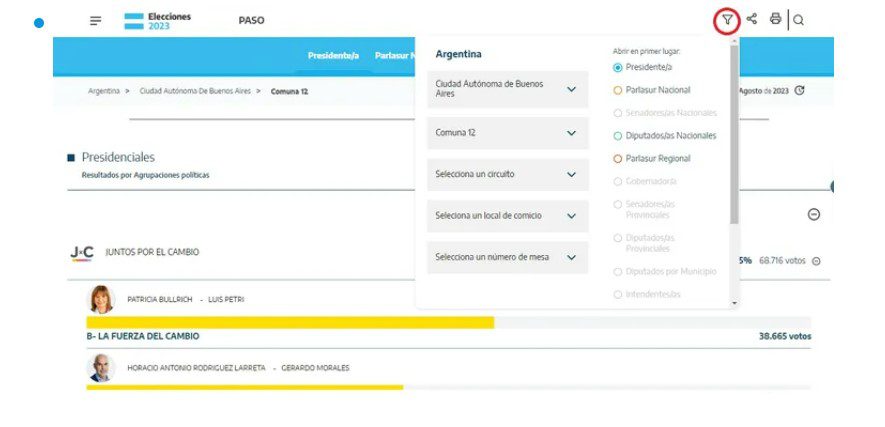Screen dimensions: 885x427
Task: Select the Parlasur Regional radio option
Action: [618, 159]
